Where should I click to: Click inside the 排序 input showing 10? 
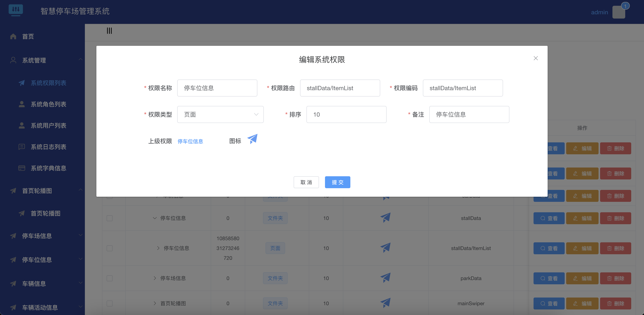346,114
